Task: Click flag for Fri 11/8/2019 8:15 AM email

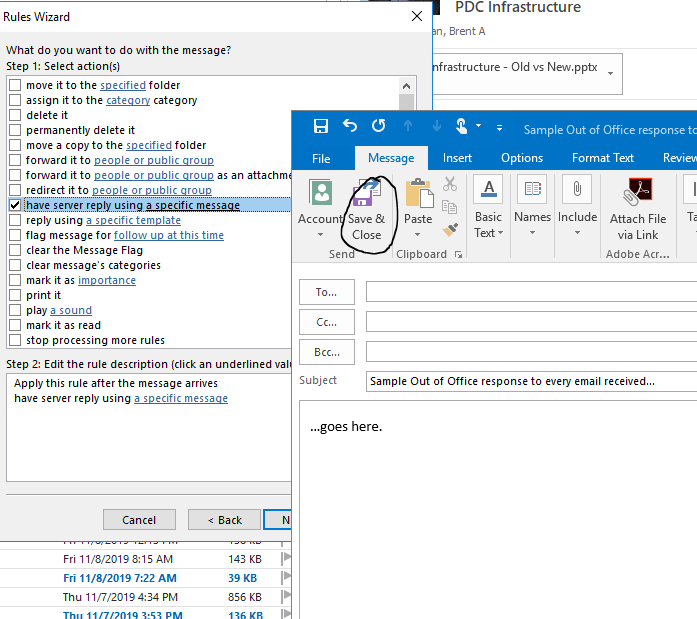Action: coord(286,559)
